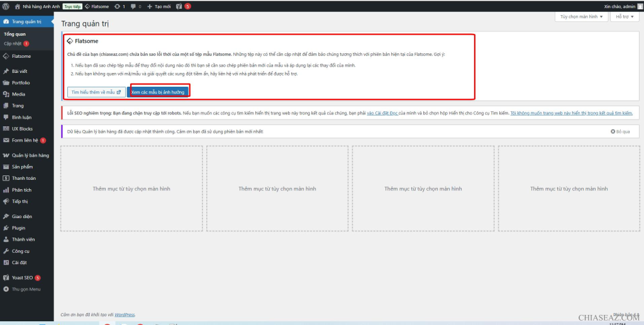
Task: Click the WordPress logo in admin bar
Action: click(5, 6)
